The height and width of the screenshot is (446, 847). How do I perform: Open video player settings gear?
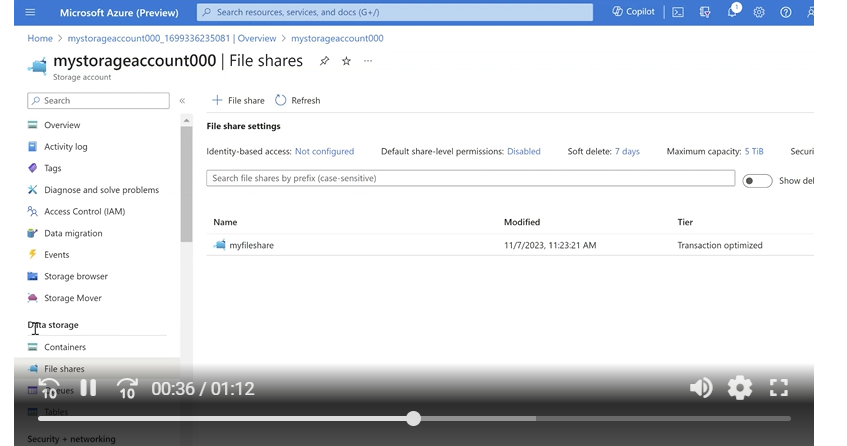tap(740, 388)
